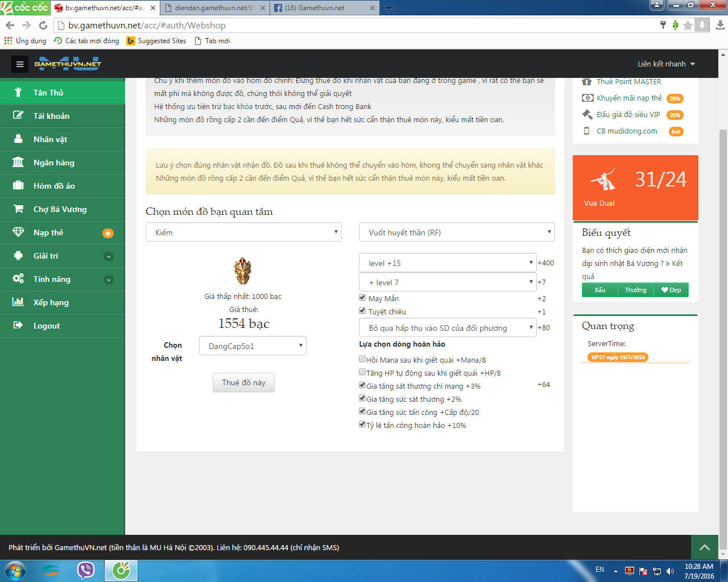
Task: Click the bar chart icon for Xếp hạng
Action: click(18, 302)
